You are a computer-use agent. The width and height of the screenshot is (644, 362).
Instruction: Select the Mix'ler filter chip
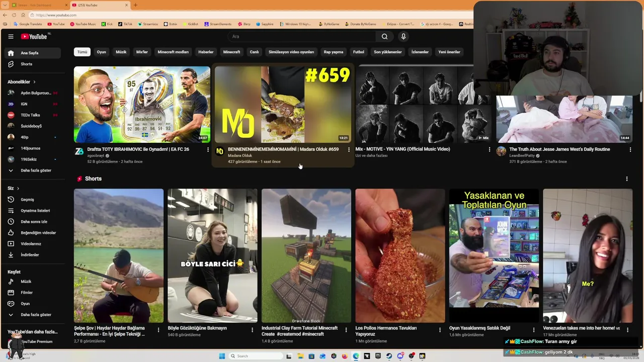coord(142,52)
